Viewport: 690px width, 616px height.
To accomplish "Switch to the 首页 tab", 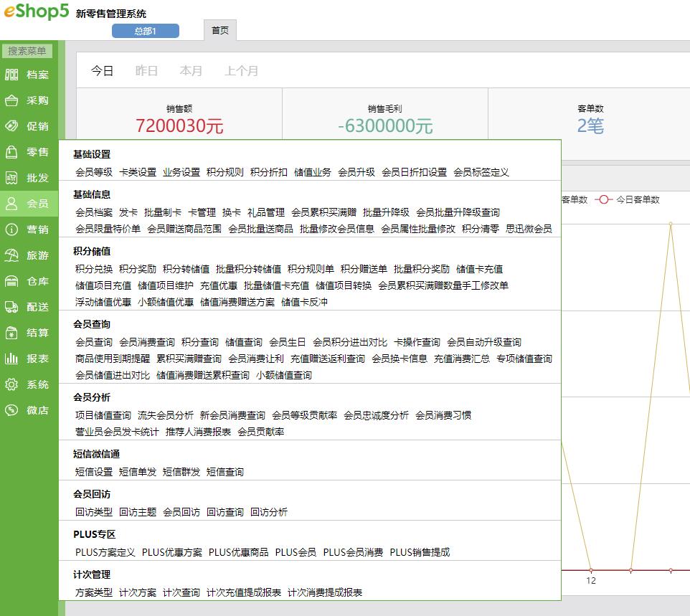I will click(220, 30).
